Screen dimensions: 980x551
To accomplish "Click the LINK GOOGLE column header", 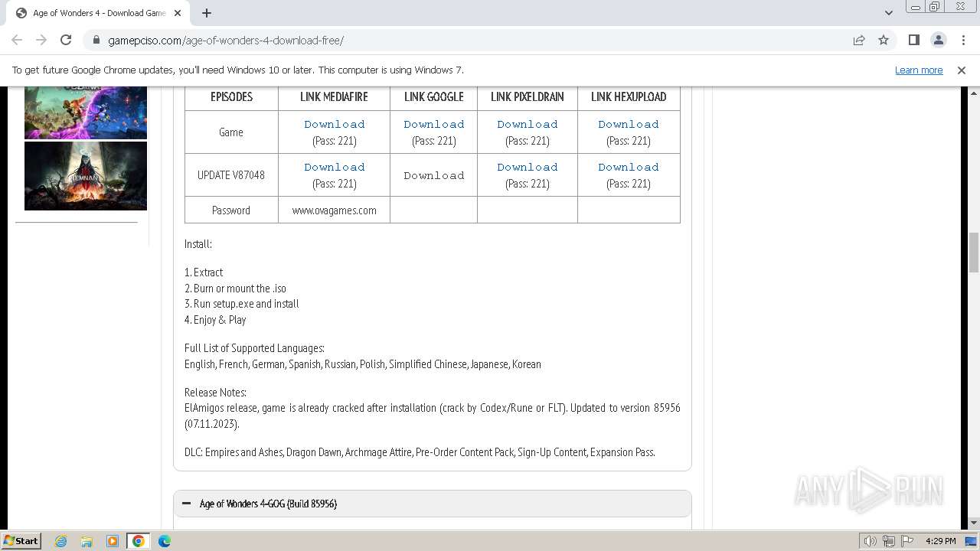I will pyautogui.click(x=434, y=96).
